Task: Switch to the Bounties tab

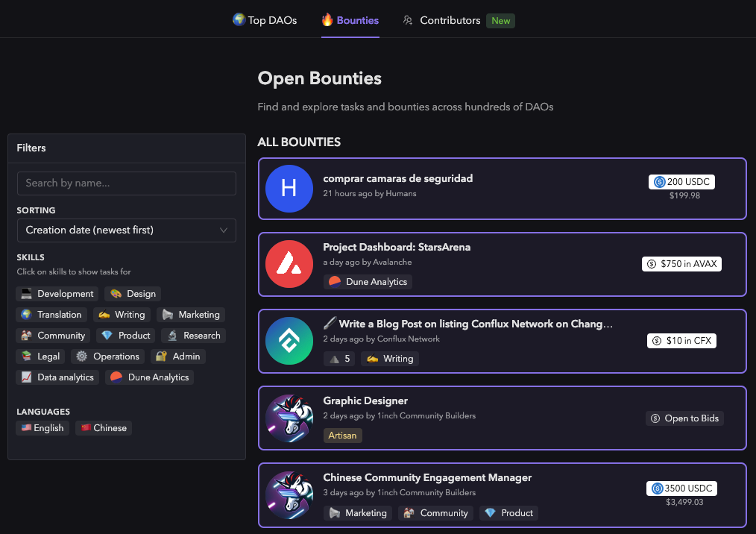Action: pos(350,20)
